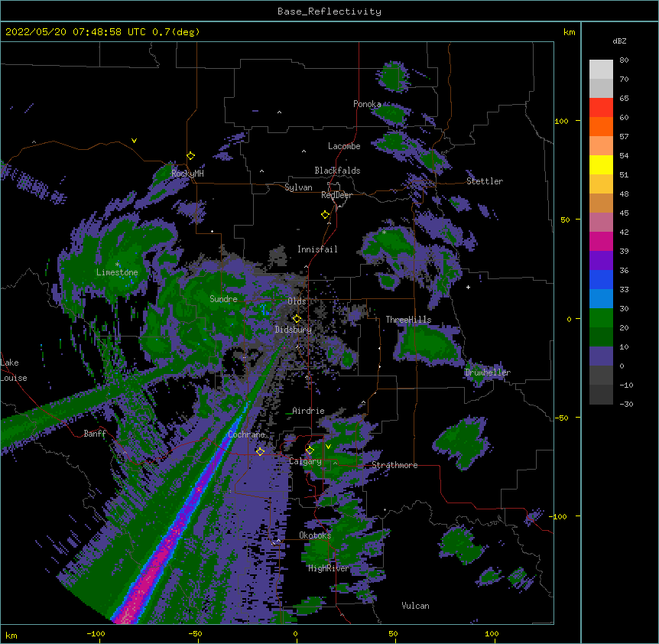Click the Stettler city label
Viewport: 659px width, 644px height.
[485, 181]
